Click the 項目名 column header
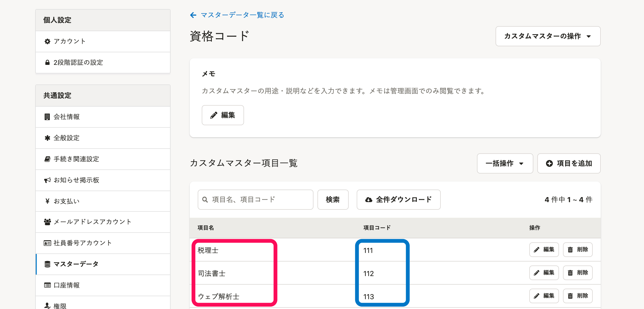The image size is (644, 309). [x=206, y=228]
